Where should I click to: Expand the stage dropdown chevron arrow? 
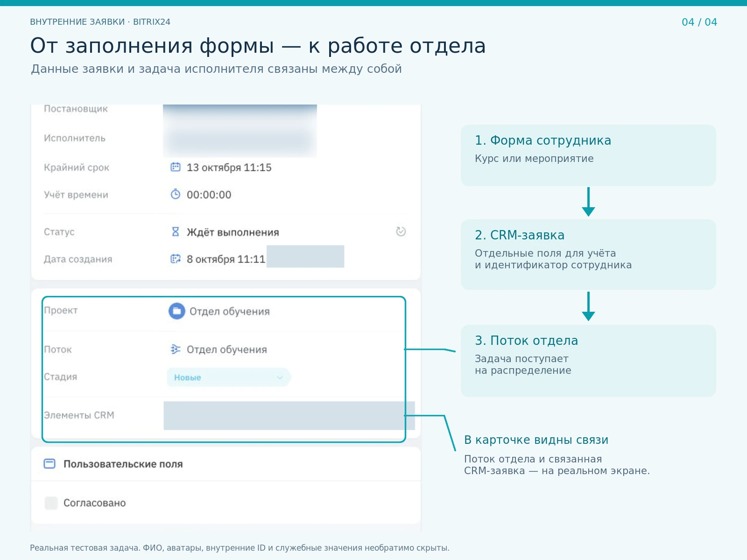280,378
